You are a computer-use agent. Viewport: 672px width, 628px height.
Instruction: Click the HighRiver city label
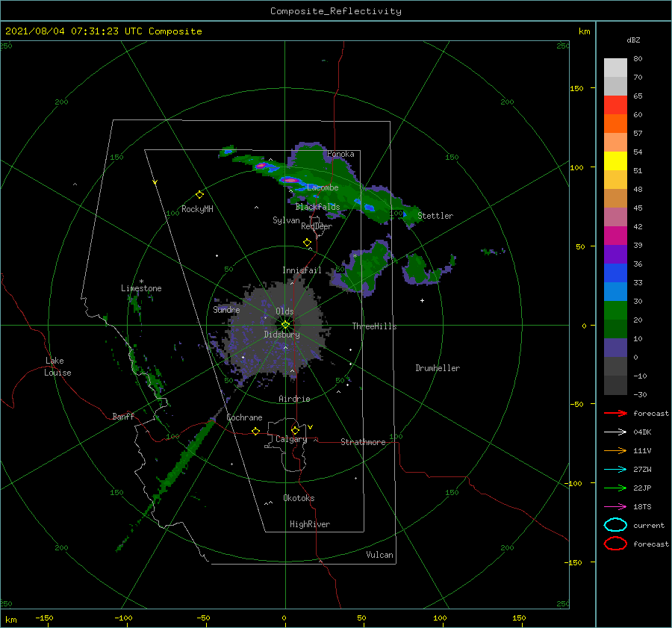pyautogui.click(x=310, y=524)
